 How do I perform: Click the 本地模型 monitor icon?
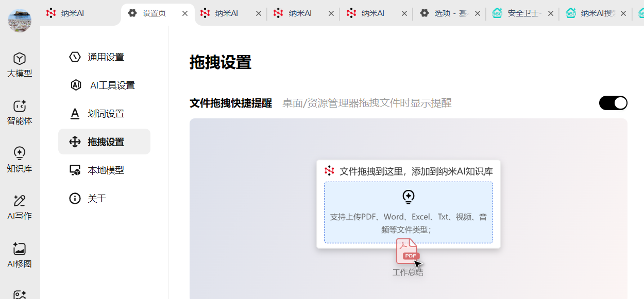click(x=75, y=170)
